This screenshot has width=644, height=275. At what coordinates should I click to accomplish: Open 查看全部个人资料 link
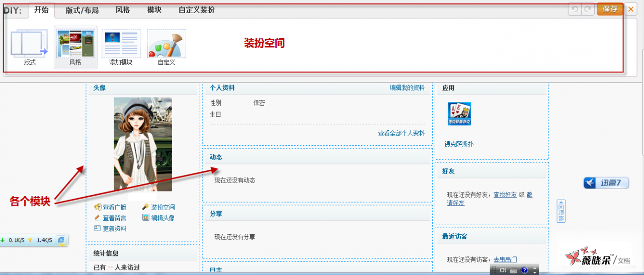click(401, 133)
